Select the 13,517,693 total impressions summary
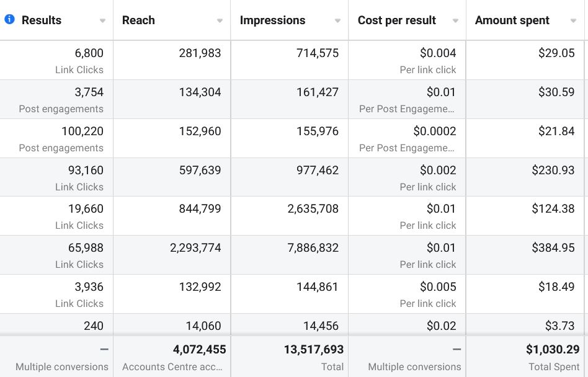The height and width of the screenshot is (377, 588). click(x=313, y=350)
